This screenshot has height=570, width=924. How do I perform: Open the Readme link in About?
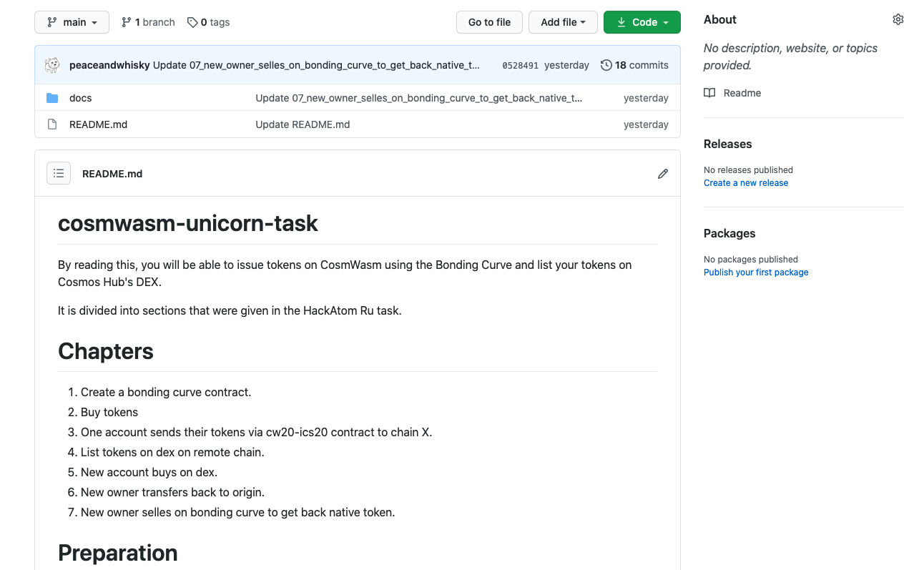[742, 93]
